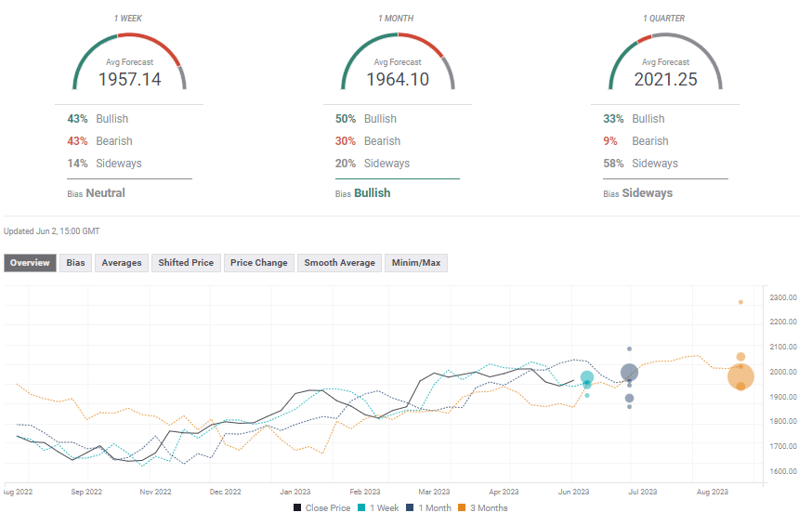Click the 1 Month 1964.10 gauge
This screenshot has width=812, height=526.
(x=397, y=63)
